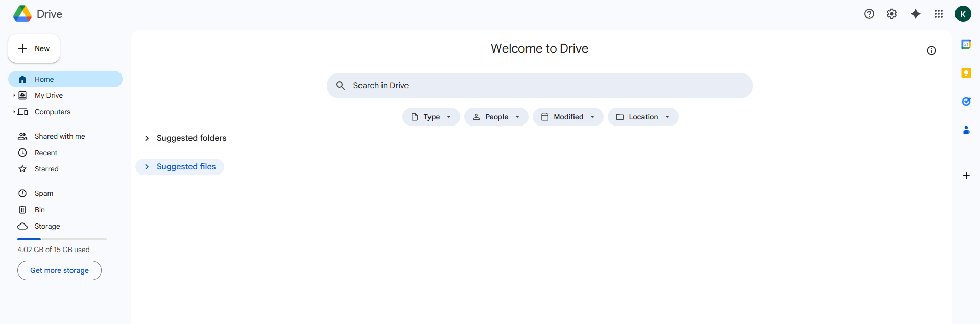
Task: Open the Modified filter dropdown
Action: pos(567,117)
